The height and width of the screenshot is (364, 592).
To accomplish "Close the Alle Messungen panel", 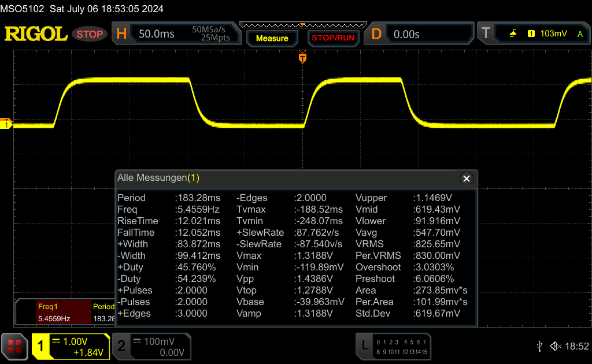I will coord(466,179).
